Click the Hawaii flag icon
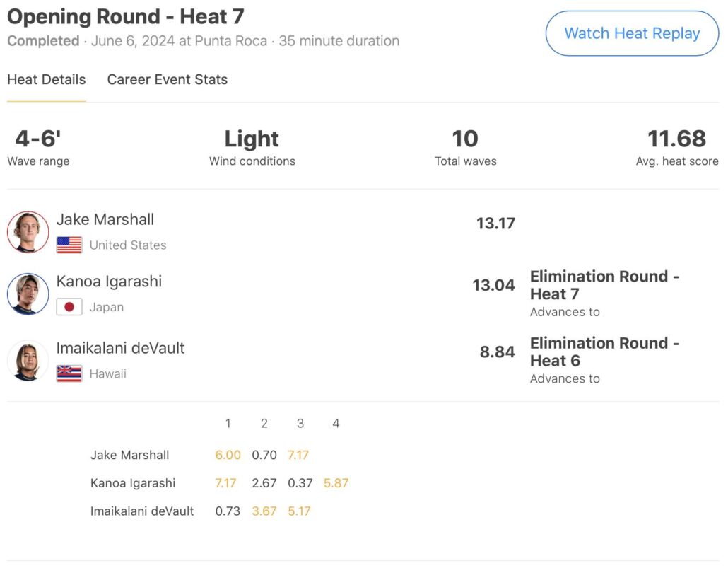Image resolution: width=728 pixels, height=568 pixels. (x=69, y=374)
